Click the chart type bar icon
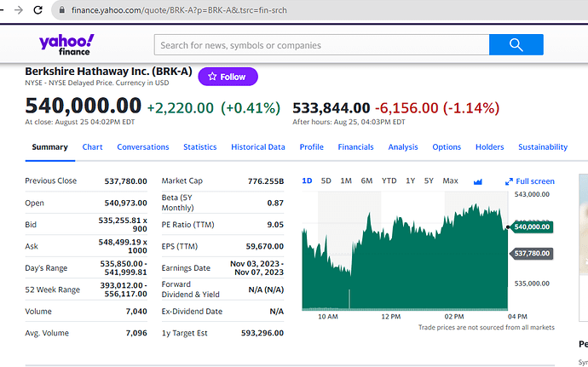This screenshot has width=588, height=367. click(x=478, y=181)
